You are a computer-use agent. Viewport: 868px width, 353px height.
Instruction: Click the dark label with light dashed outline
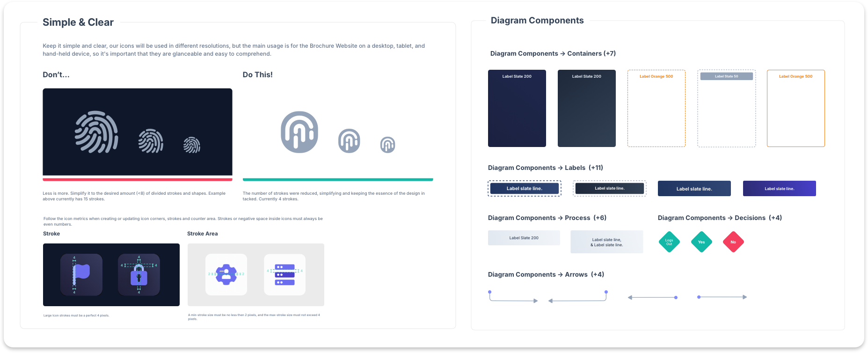click(610, 189)
